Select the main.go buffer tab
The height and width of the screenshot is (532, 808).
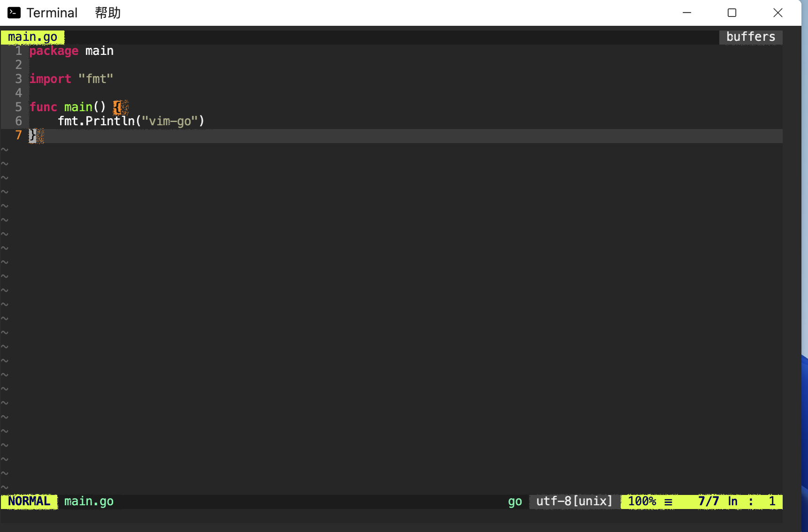click(x=32, y=37)
